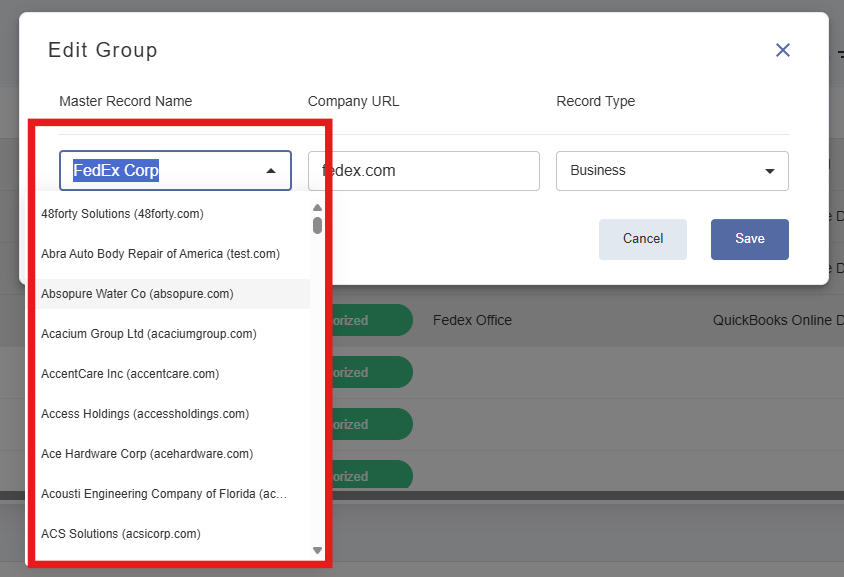Click the FedEx Corp master record field

tap(175, 171)
